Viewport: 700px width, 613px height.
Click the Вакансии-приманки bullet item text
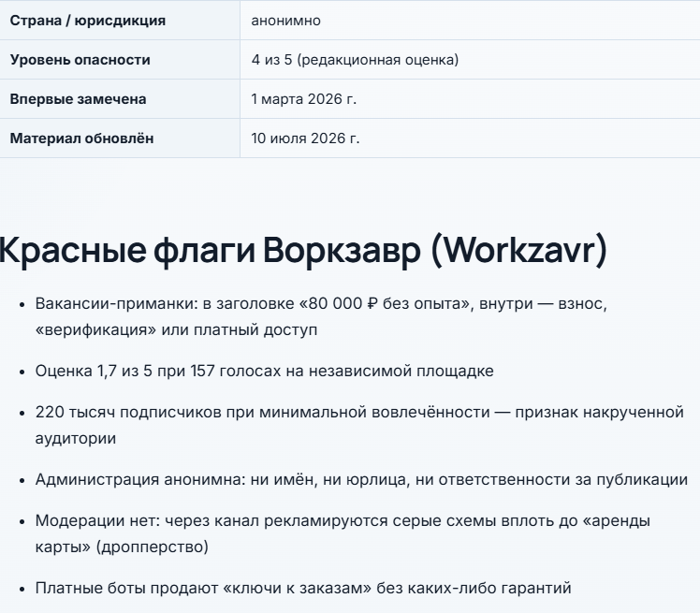click(321, 316)
